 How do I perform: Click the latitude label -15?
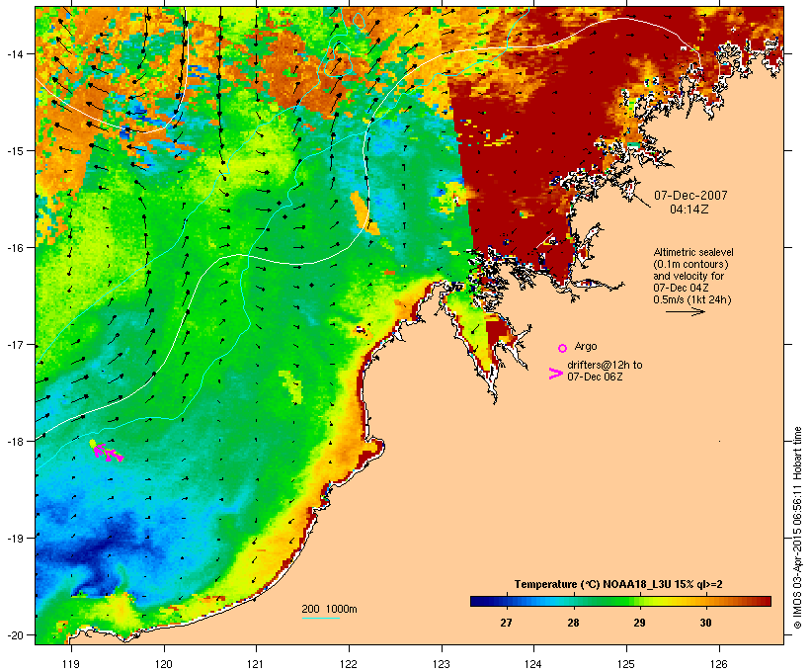pyautogui.click(x=14, y=151)
